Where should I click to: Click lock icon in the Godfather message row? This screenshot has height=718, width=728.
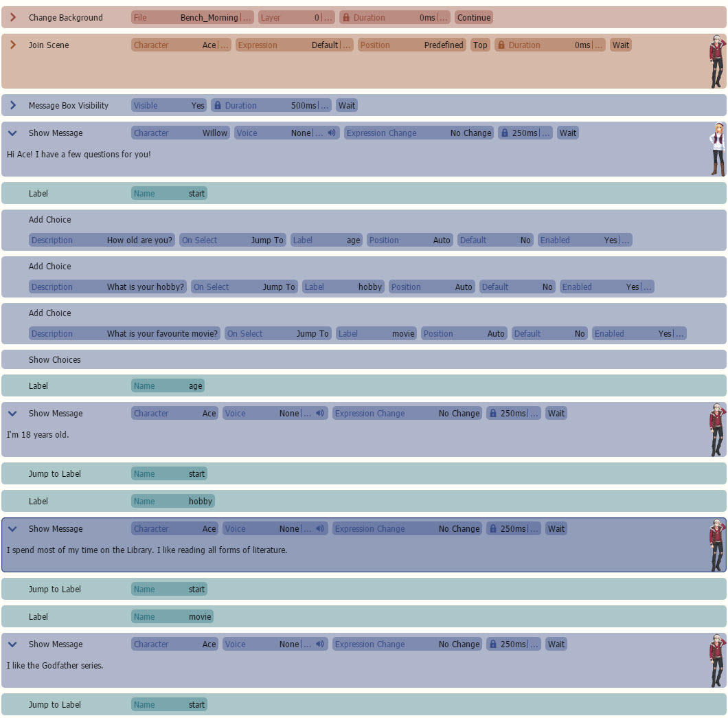click(x=493, y=644)
